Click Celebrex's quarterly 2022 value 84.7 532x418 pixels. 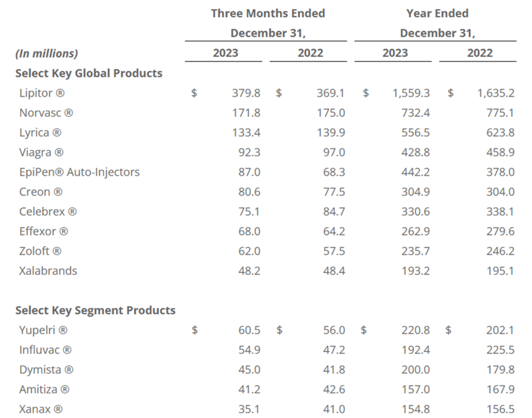[333, 212]
